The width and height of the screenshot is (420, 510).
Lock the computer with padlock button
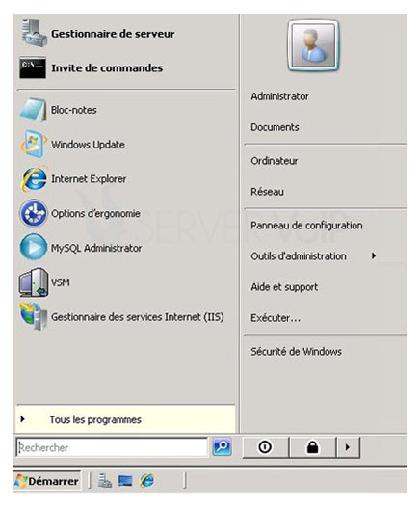pyautogui.click(x=312, y=447)
